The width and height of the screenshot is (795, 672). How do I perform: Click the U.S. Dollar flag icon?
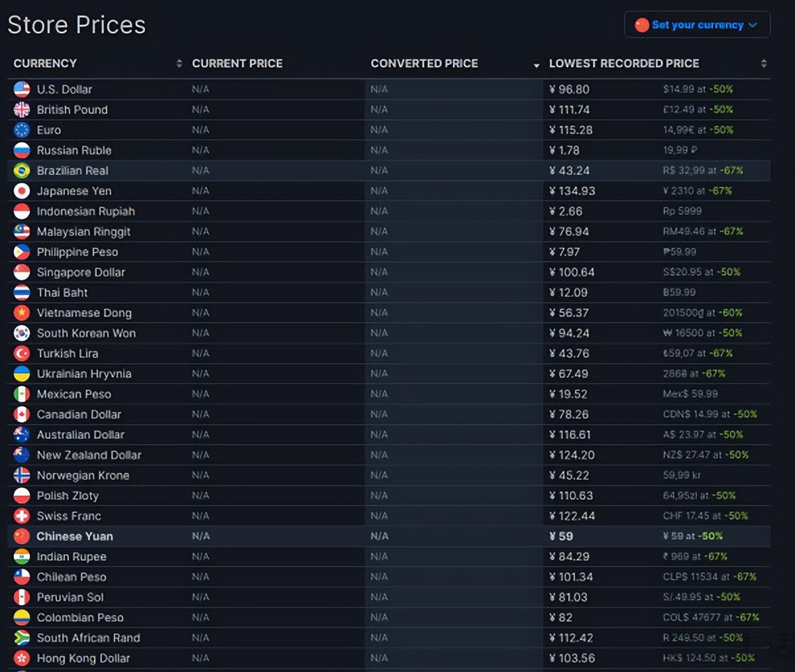22,89
